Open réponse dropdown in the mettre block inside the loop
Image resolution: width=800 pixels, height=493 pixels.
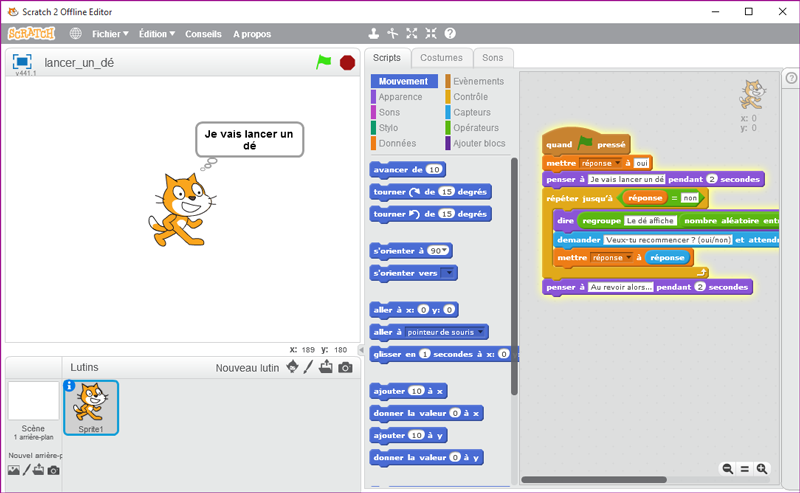point(629,257)
